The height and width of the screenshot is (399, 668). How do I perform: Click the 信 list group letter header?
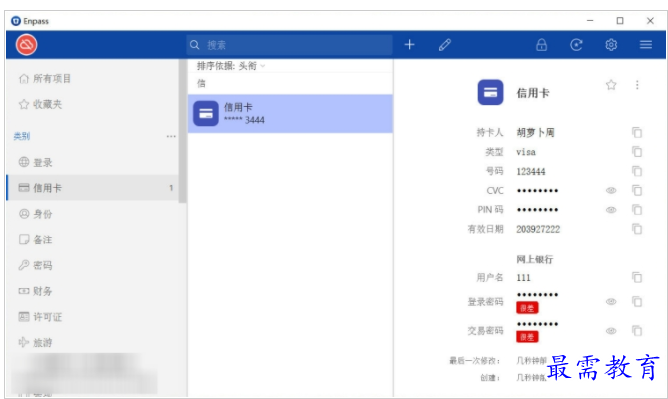[201, 83]
